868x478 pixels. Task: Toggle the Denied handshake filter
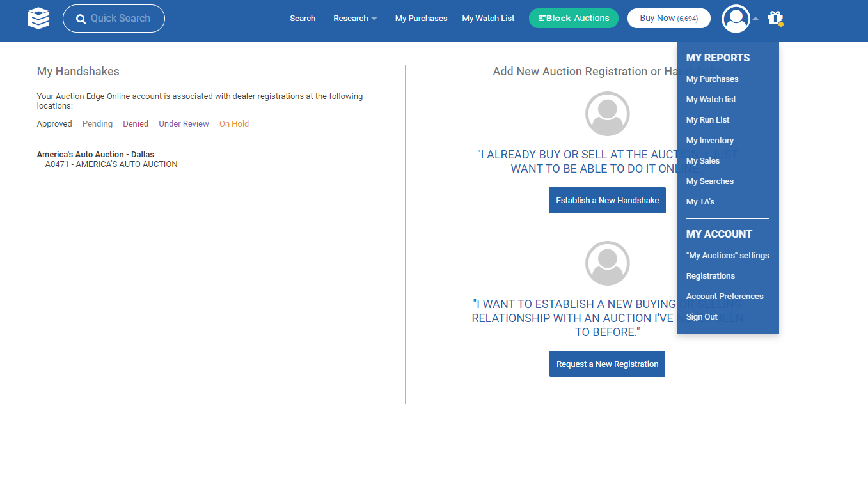pos(136,123)
